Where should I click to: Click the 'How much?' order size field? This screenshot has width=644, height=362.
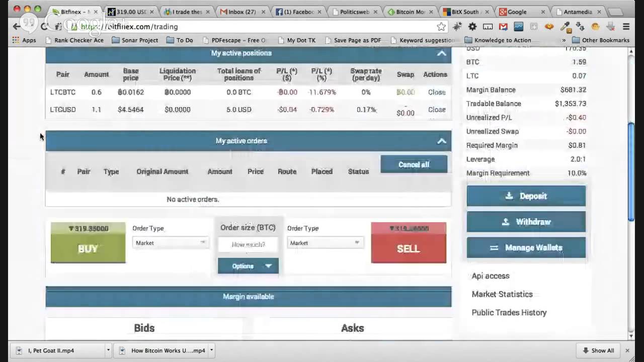tap(248, 244)
